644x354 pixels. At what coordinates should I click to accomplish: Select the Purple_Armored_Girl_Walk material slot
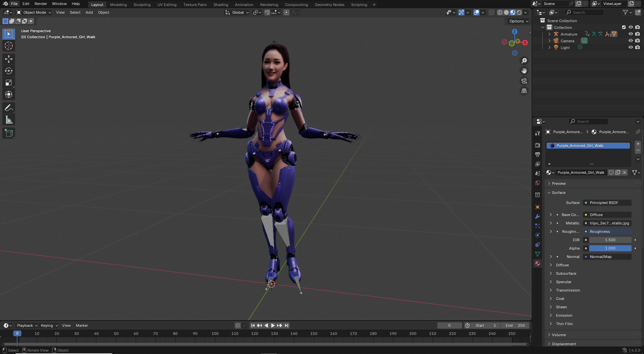[x=588, y=146]
